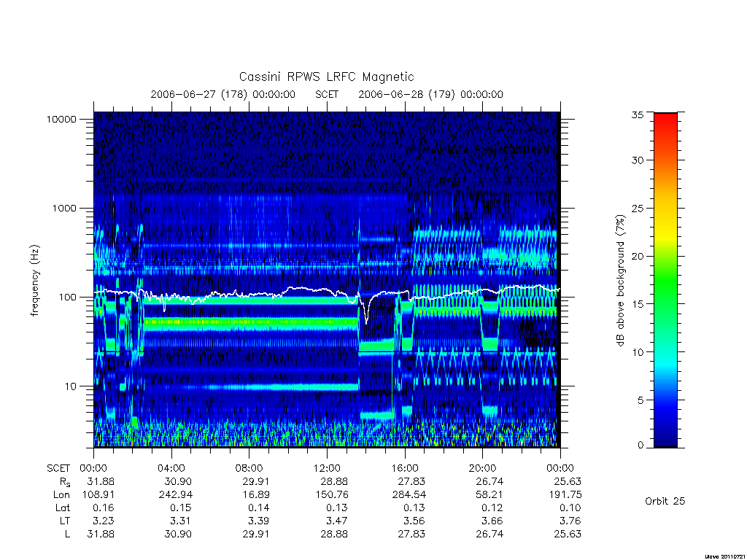Click the '1000' frequency tick label
This screenshot has height=560, width=747.
[x=64, y=208]
